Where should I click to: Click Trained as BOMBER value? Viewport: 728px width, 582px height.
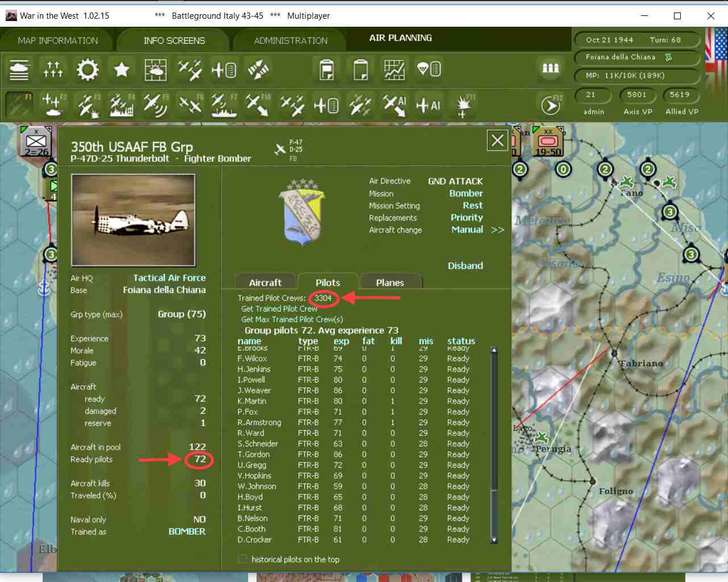pyautogui.click(x=187, y=531)
